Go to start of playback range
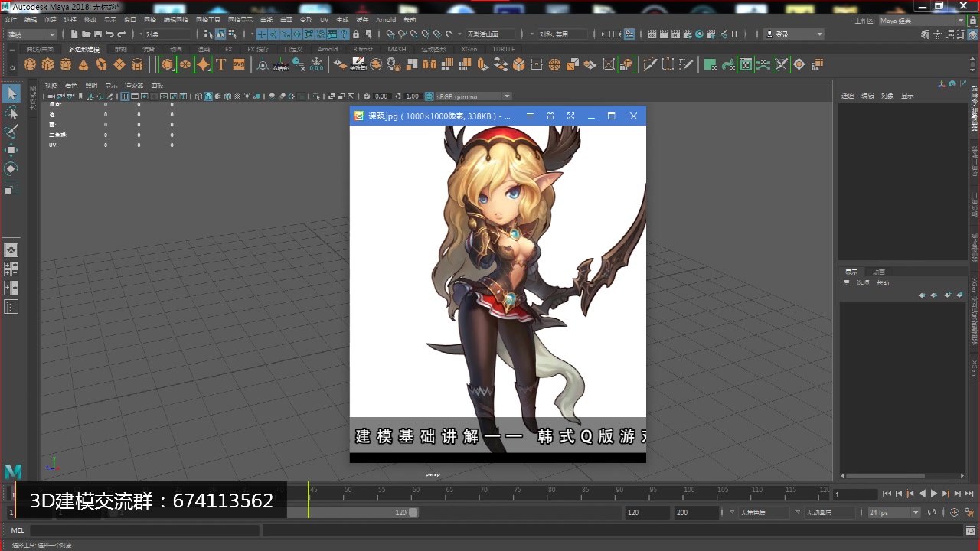 (x=887, y=494)
